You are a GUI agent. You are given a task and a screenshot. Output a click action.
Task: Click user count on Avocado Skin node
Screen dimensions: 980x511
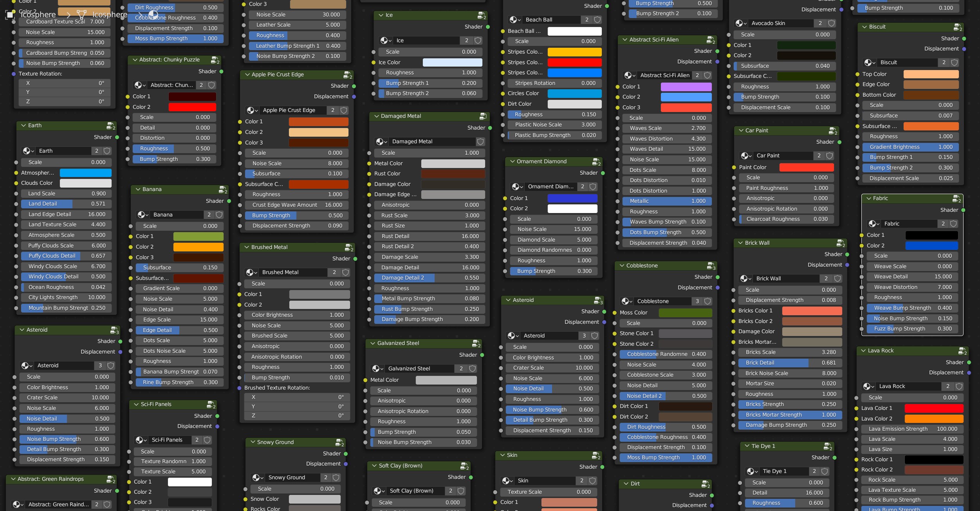tap(820, 23)
